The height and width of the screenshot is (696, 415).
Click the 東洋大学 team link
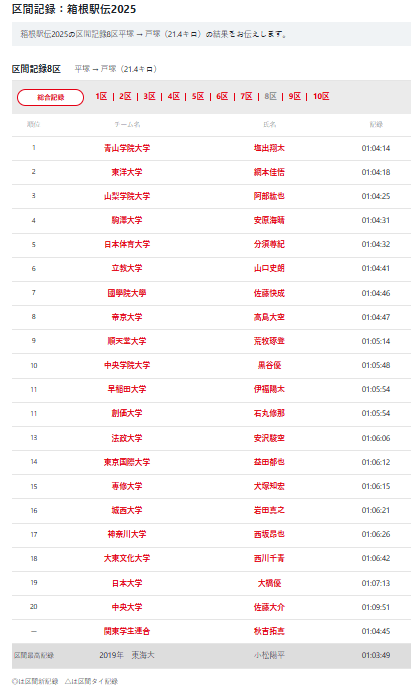pyautogui.click(x=127, y=172)
